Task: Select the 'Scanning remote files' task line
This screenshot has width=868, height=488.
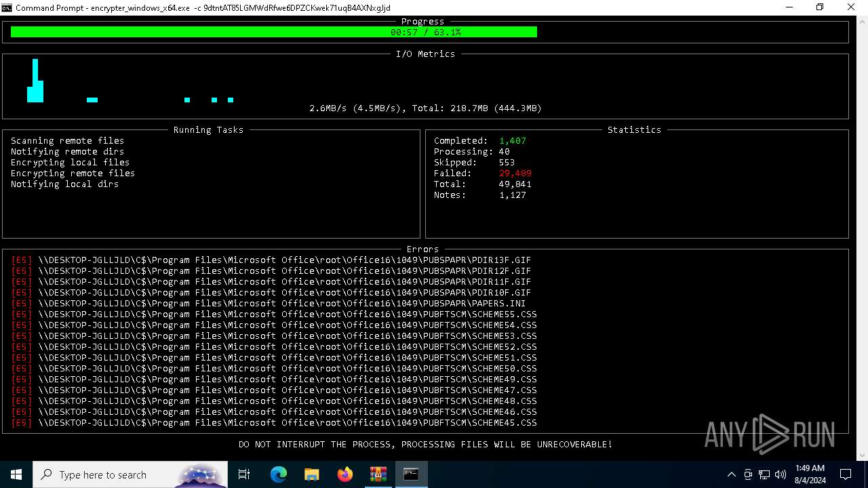Action: pyautogui.click(x=67, y=141)
